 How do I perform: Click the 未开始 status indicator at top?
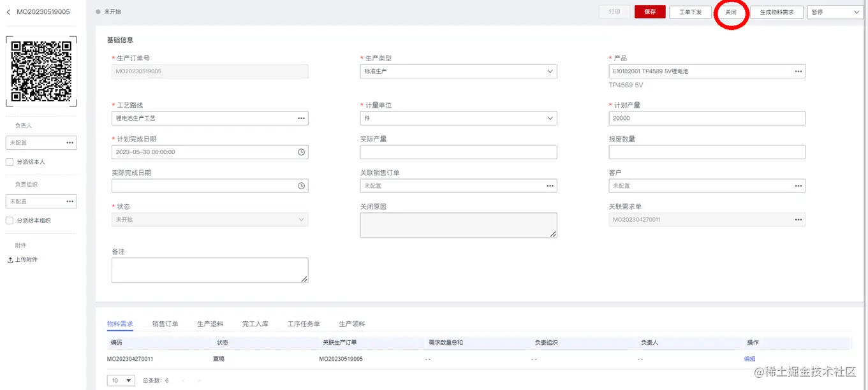[108, 12]
